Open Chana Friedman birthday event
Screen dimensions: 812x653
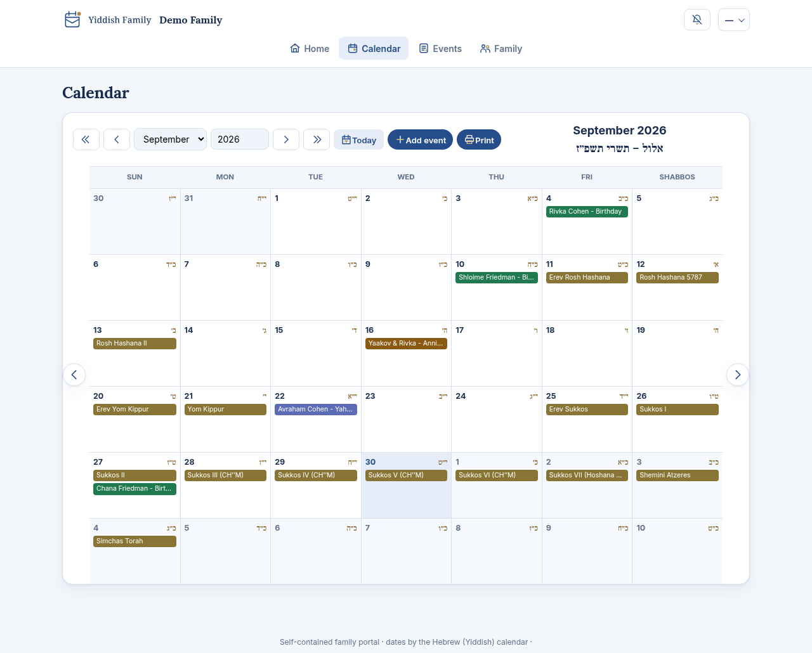[134, 489]
